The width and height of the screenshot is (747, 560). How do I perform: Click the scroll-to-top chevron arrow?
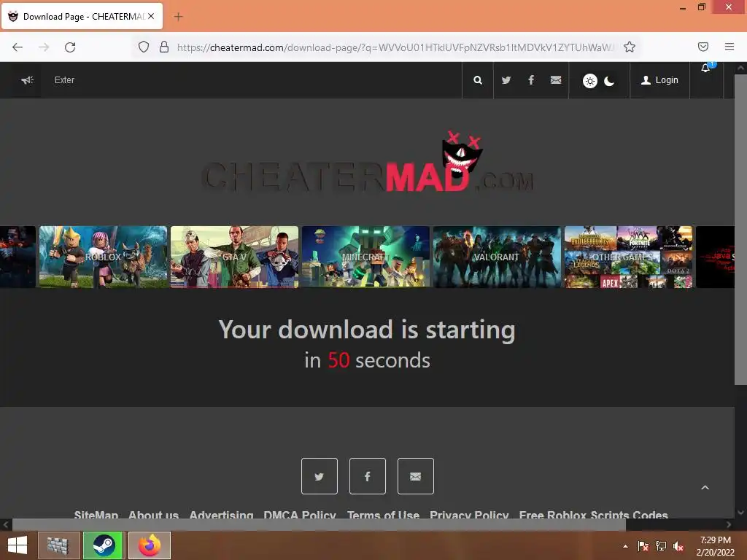[705, 488]
